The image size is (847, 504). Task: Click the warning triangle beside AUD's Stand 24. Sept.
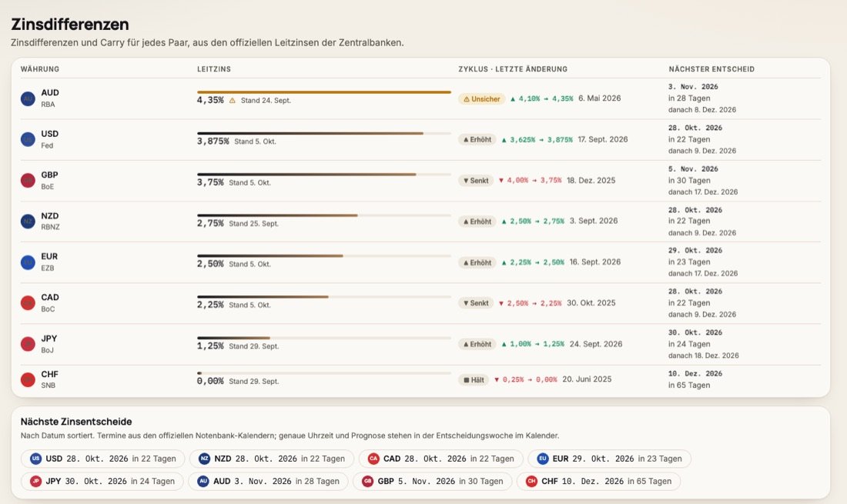click(x=233, y=100)
